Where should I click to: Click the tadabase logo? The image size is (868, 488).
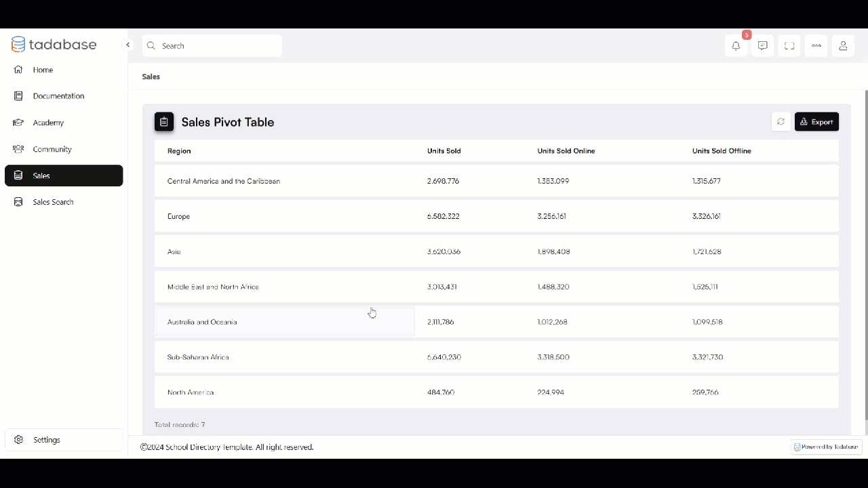(x=54, y=45)
